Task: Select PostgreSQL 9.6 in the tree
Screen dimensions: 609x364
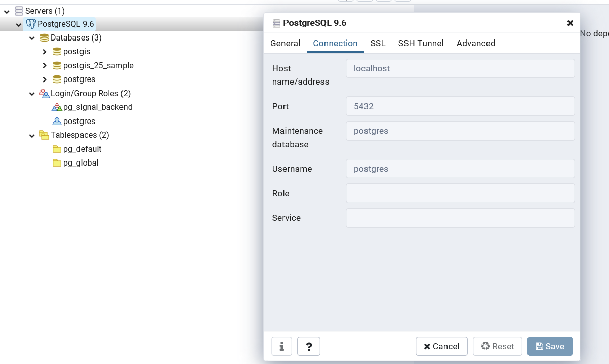Action: tap(66, 24)
